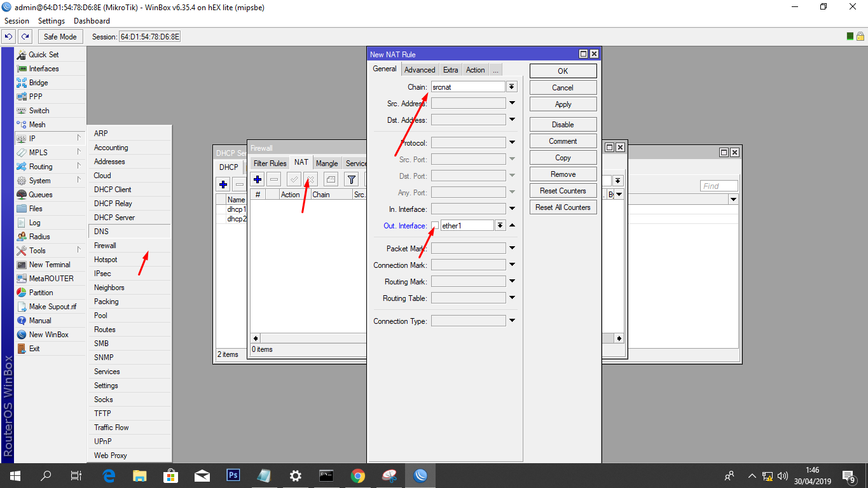The height and width of the screenshot is (488, 868).
Task: Switch to Action tab in NAT Rule
Action: (475, 70)
